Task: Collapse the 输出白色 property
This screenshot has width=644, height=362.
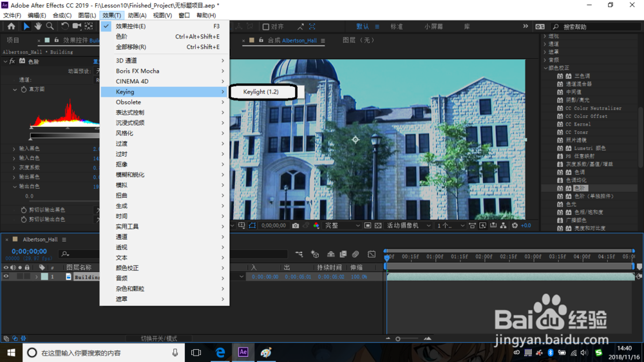Action: click(x=14, y=187)
